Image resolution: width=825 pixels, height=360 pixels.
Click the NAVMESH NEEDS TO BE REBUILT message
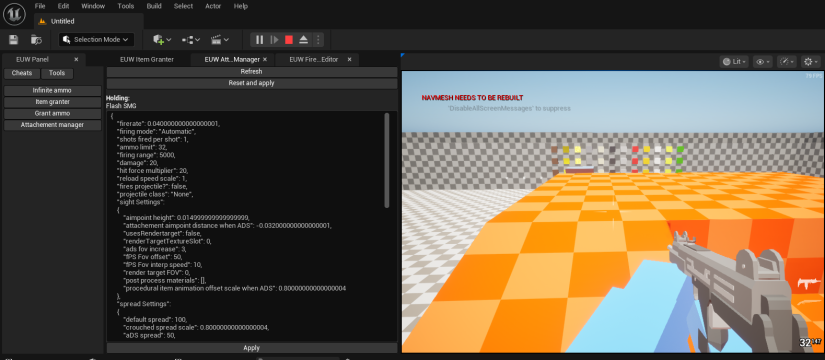click(472, 98)
